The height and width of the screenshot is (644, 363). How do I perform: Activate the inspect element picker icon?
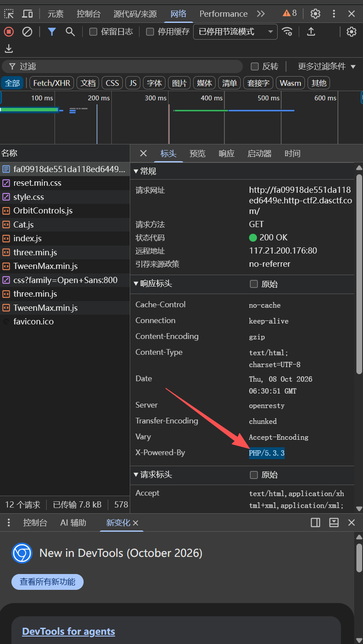pyautogui.click(x=9, y=14)
